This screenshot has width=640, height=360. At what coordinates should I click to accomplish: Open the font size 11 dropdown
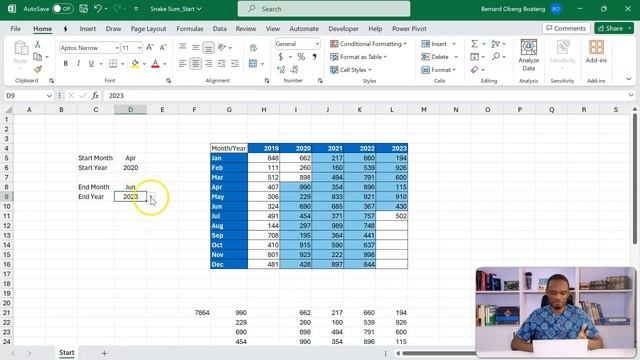point(140,48)
